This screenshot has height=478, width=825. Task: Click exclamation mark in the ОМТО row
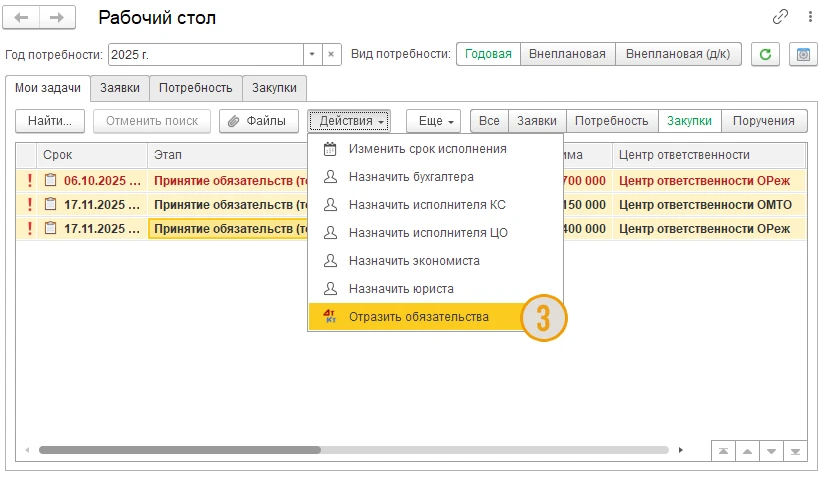click(29, 204)
